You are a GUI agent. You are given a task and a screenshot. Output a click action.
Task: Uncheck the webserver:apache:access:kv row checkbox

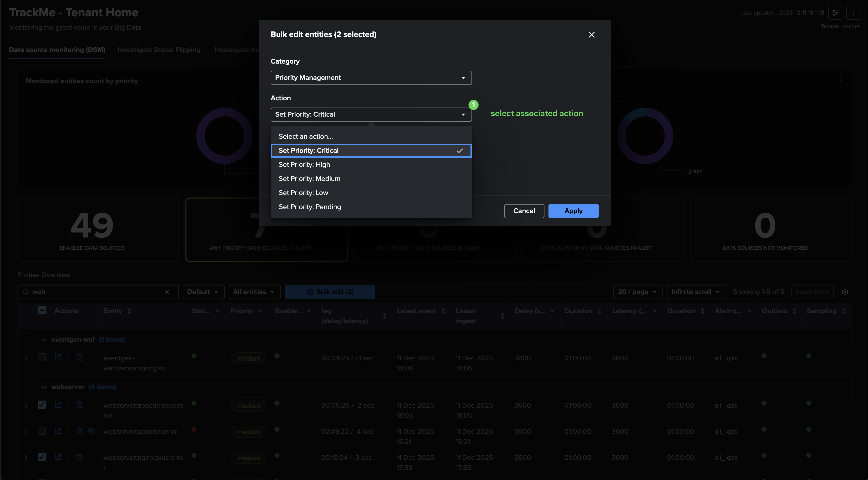click(x=42, y=405)
